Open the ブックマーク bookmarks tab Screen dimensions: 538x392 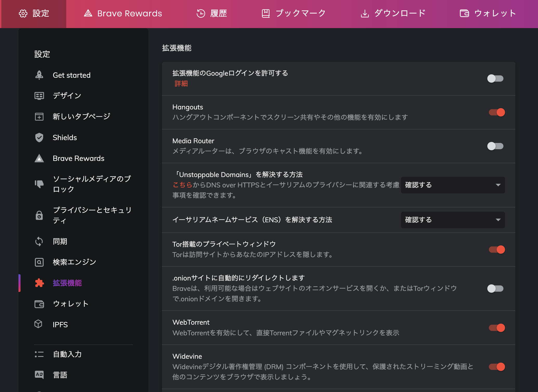click(x=294, y=14)
